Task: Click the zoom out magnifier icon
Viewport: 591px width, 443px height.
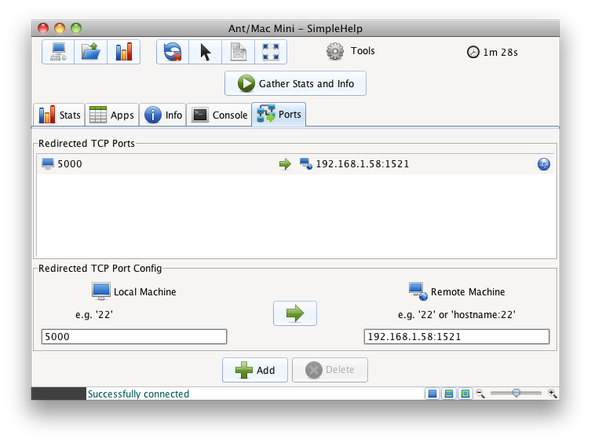Action: click(x=480, y=394)
